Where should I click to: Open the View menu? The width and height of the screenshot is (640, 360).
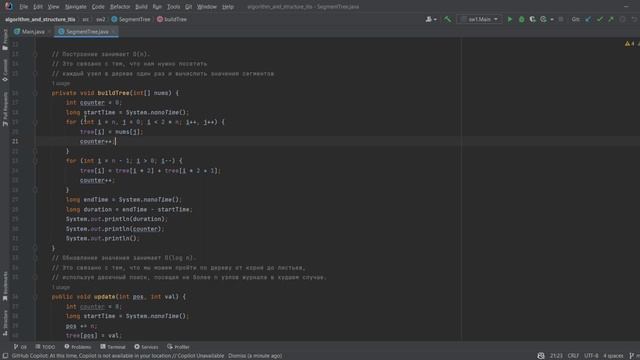click(53, 7)
